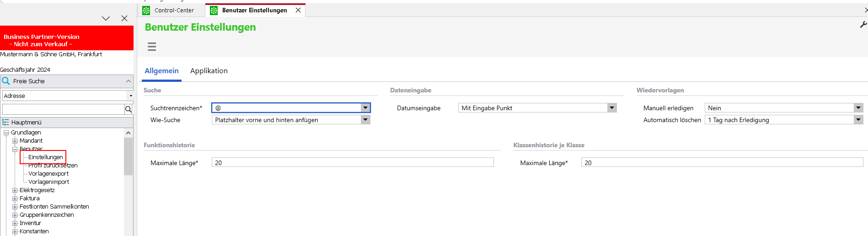The width and height of the screenshot is (868, 236).
Task: Click the hamburger menu icon
Action: 152,47
